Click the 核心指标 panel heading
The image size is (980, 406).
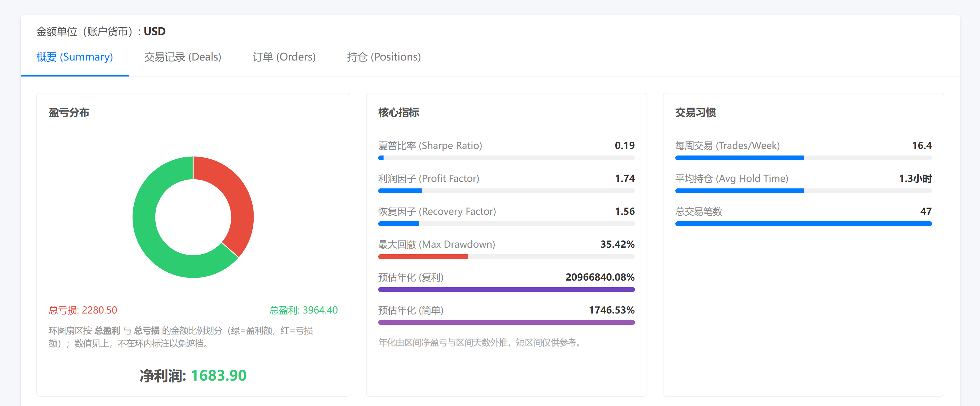click(x=398, y=113)
